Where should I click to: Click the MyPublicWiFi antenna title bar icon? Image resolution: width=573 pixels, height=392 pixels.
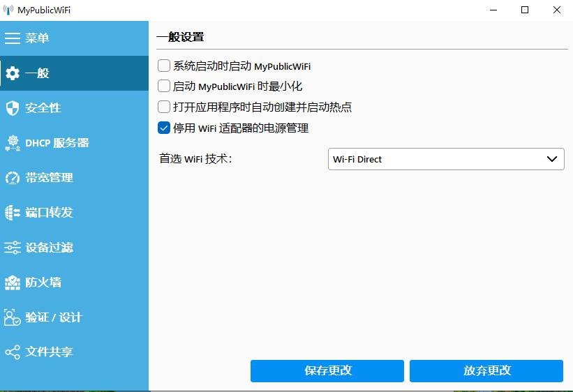tap(8, 10)
